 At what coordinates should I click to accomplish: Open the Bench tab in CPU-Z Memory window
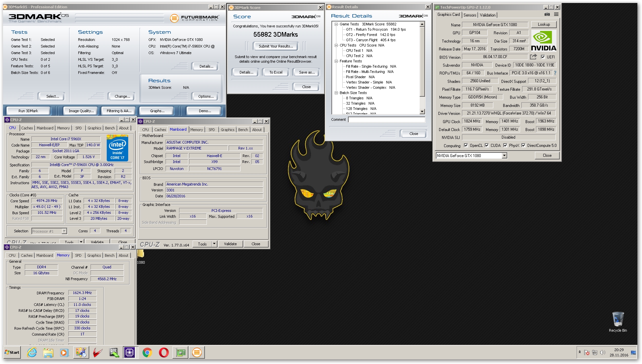pyautogui.click(x=109, y=255)
